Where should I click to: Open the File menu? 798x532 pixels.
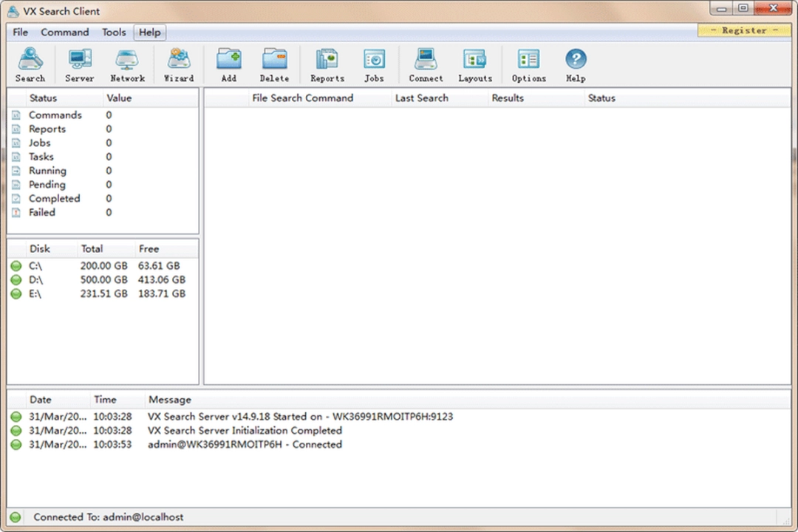tap(20, 32)
